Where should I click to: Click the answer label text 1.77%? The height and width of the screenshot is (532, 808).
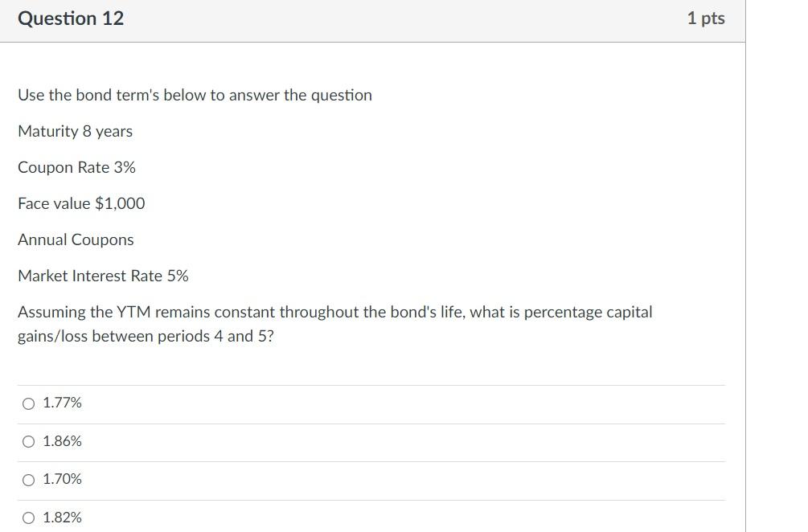[62, 403]
